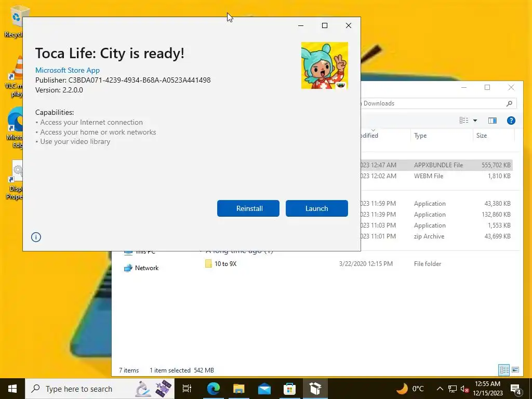Click the 10 to 9X folder icon
This screenshot has height=399, width=532.
point(208,263)
